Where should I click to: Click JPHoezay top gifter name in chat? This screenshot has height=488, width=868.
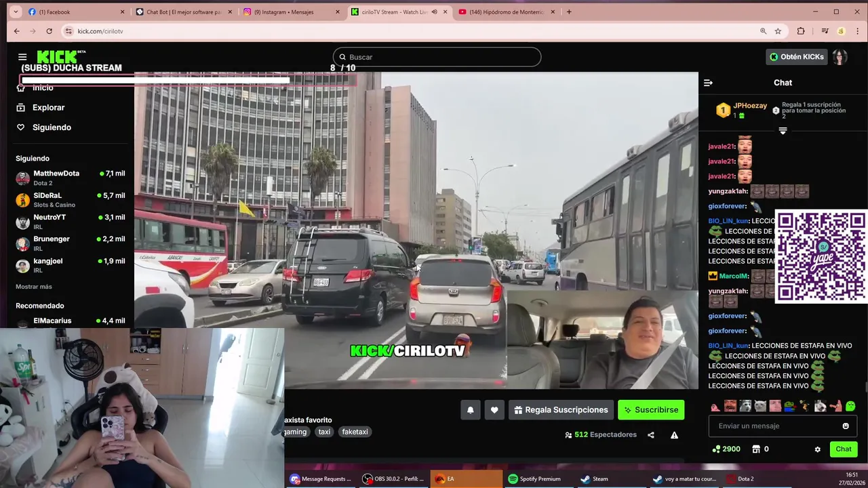pos(750,106)
